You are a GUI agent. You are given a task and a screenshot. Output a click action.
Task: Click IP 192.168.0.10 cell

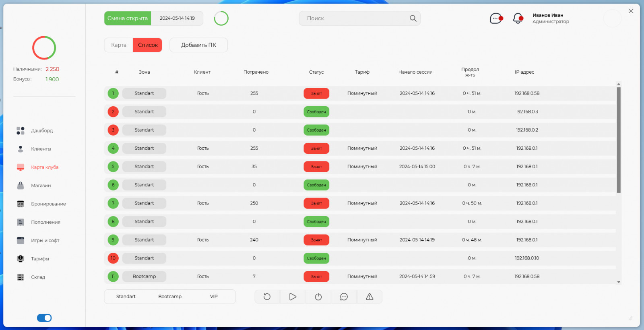tap(527, 258)
